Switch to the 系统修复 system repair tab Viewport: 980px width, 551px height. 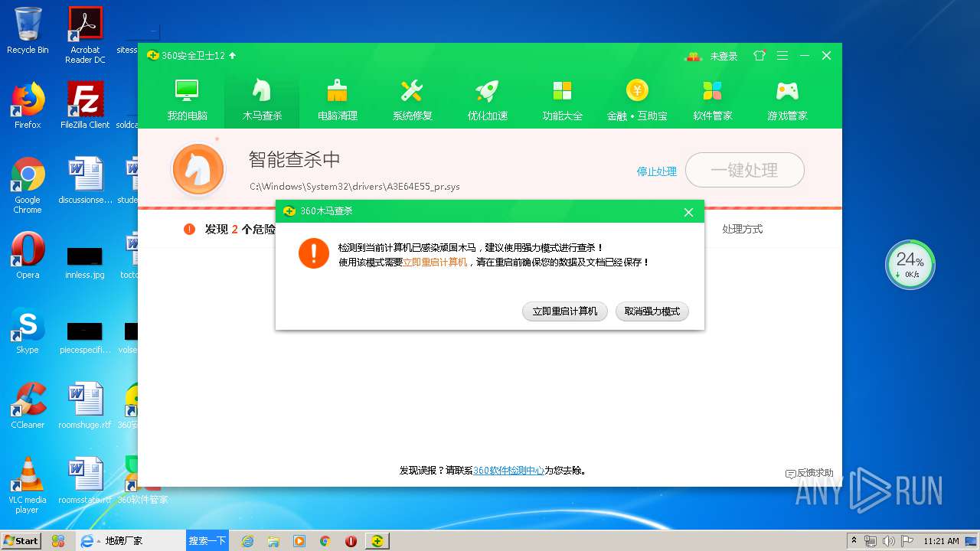412,100
